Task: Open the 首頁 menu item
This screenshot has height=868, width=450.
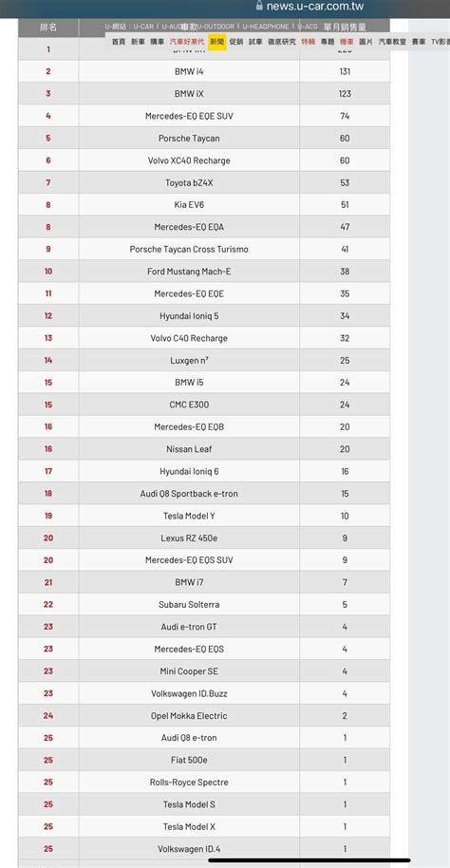Action: (119, 42)
